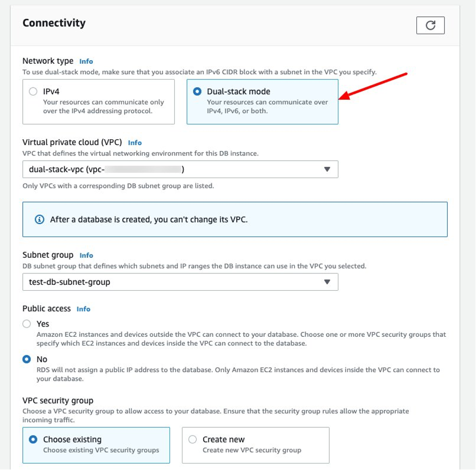Open Info link next to Public access
Viewport: 476px width, 470px height.
click(x=83, y=309)
